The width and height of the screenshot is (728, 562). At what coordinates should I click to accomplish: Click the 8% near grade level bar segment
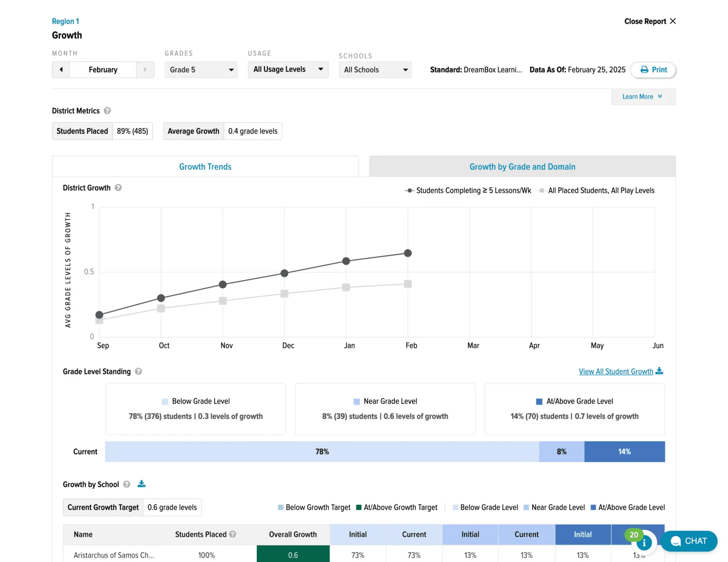coord(562,452)
